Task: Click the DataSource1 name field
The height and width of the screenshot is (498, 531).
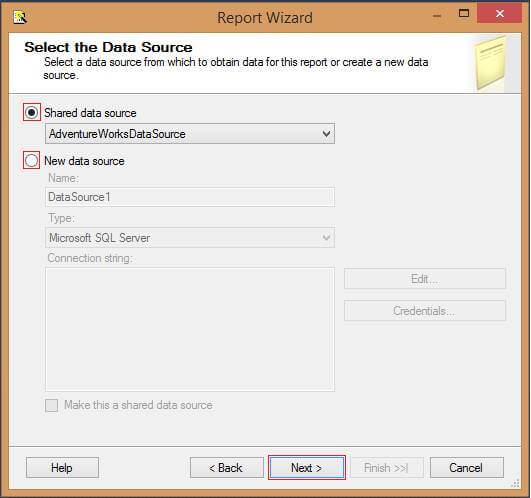Action: point(190,197)
